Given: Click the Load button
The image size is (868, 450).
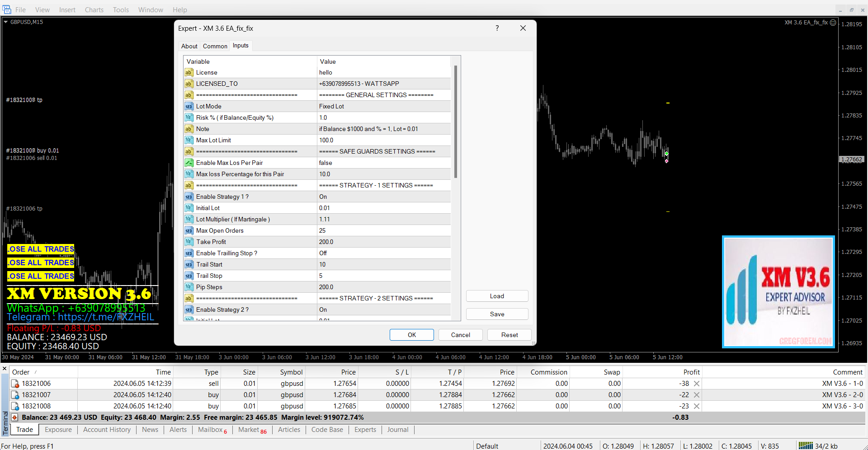Looking at the screenshot, I should click(x=497, y=296).
